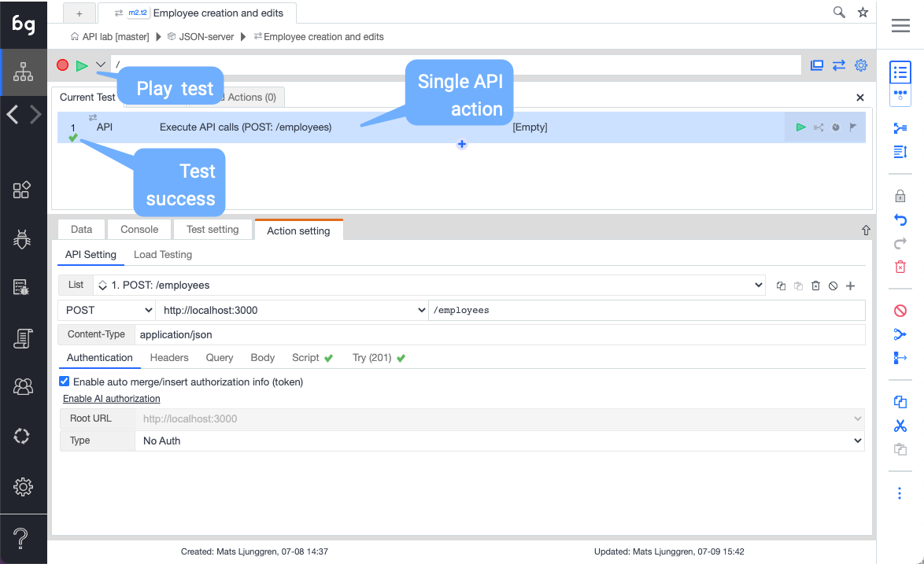Open the bug icon in left sidebar
This screenshot has height=564, width=924.
22,239
